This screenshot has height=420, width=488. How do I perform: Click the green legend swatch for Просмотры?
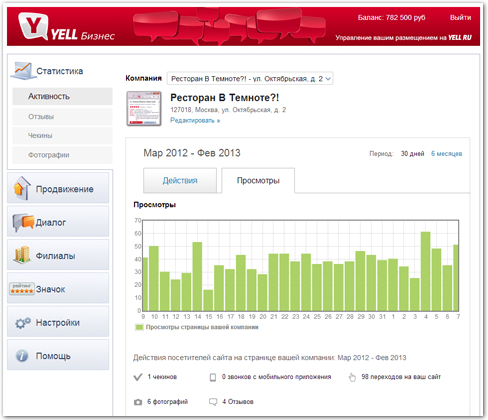pos(139,327)
